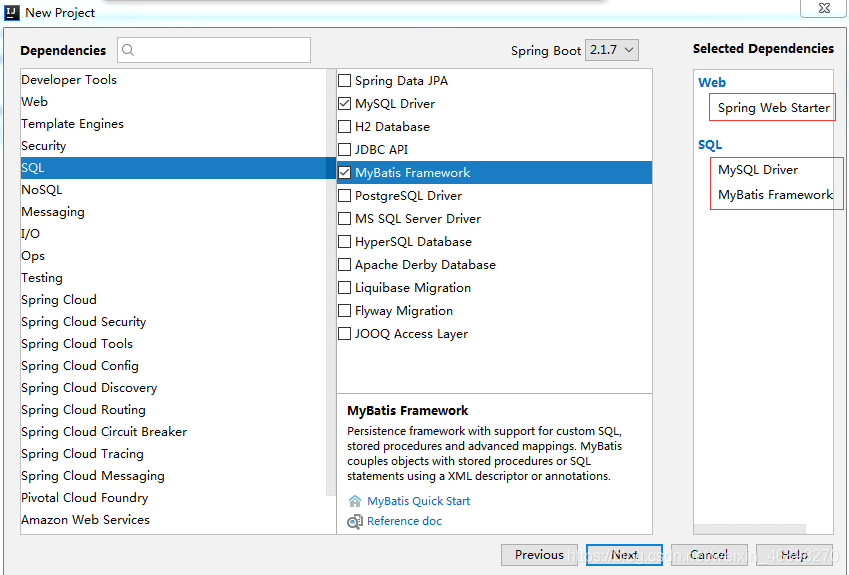Select MyBatis Framework in Selected Dependencies
This screenshot has width=849, height=575.
(x=775, y=195)
